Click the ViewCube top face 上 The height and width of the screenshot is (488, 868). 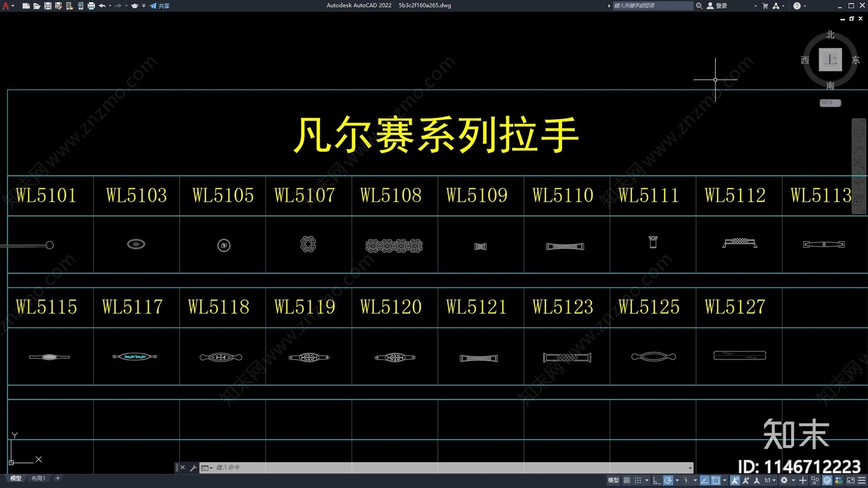831,60
